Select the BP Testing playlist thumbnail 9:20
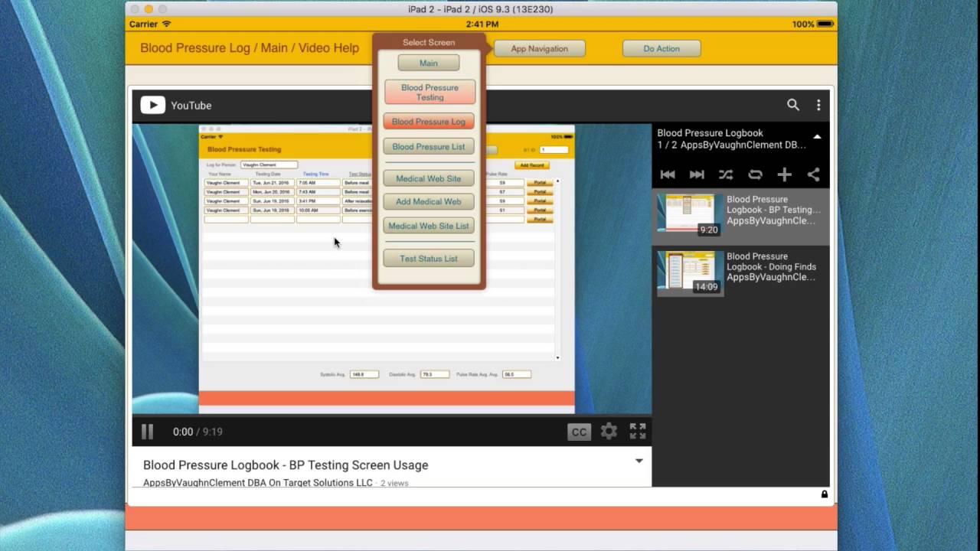The image size is (980, 551). click(690, 215)
